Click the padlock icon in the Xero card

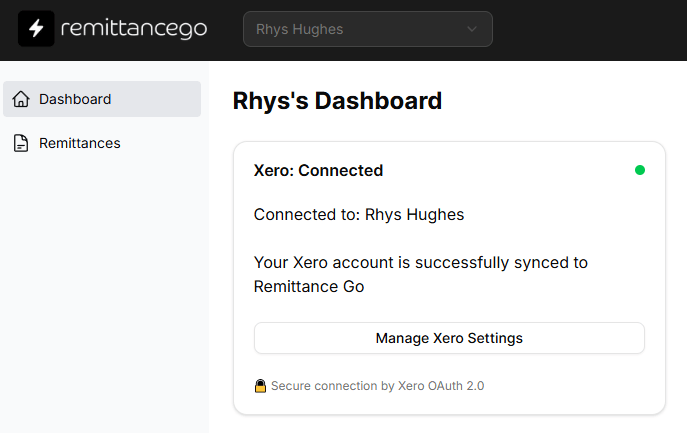tap(260, 385)
